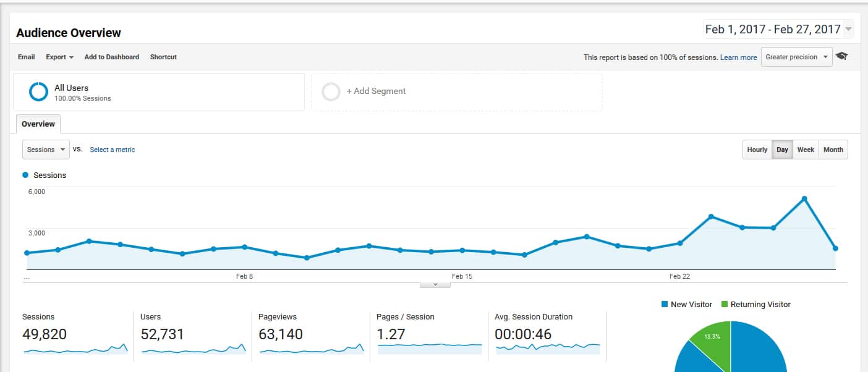Image resolution: width=868 pixels, height=372 pixels.
Task: Switch chart granularity to Month
Action: coord(833,150)
